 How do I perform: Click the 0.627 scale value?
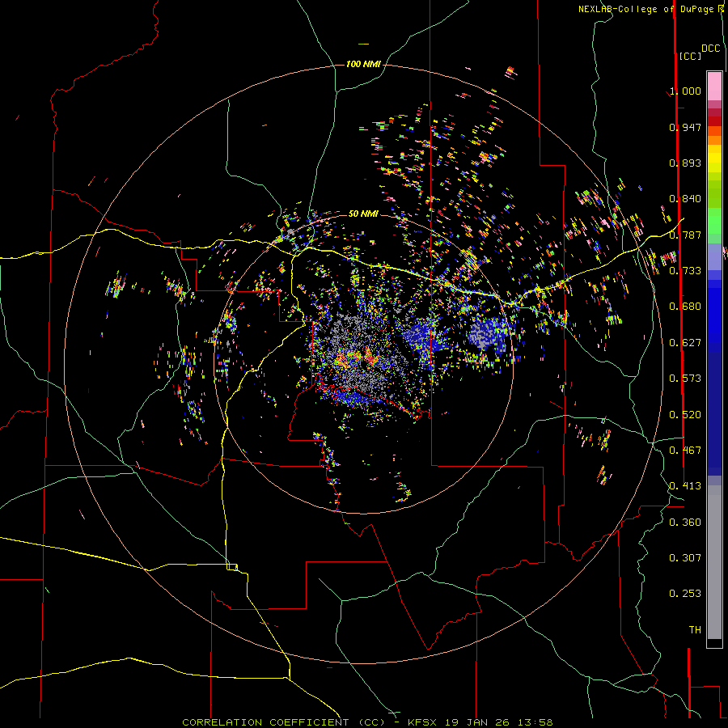pyautogui.click(x=685, y=343)
